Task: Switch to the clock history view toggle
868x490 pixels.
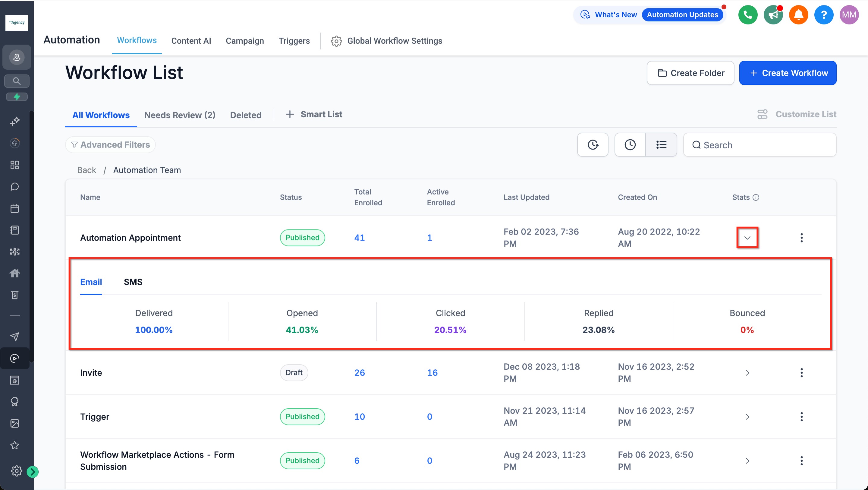Action: pyautogui.click(x=630, y=145)
